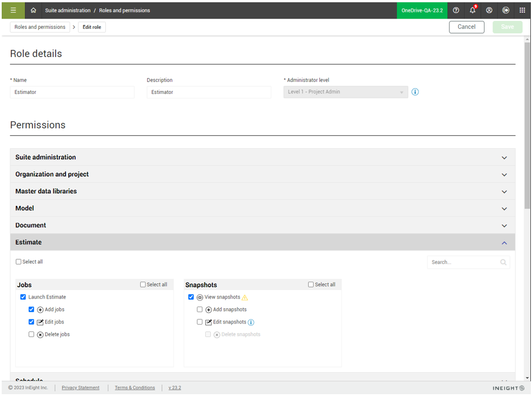Open the help question mark icon
This screenshot has height=397, width=532.
pos(456,10)
